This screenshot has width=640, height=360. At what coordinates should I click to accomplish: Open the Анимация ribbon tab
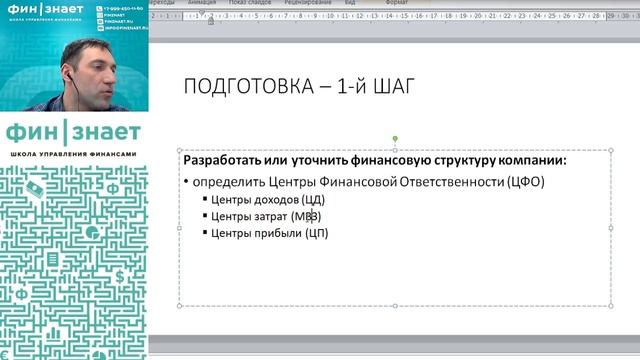(x=202, y=2)
